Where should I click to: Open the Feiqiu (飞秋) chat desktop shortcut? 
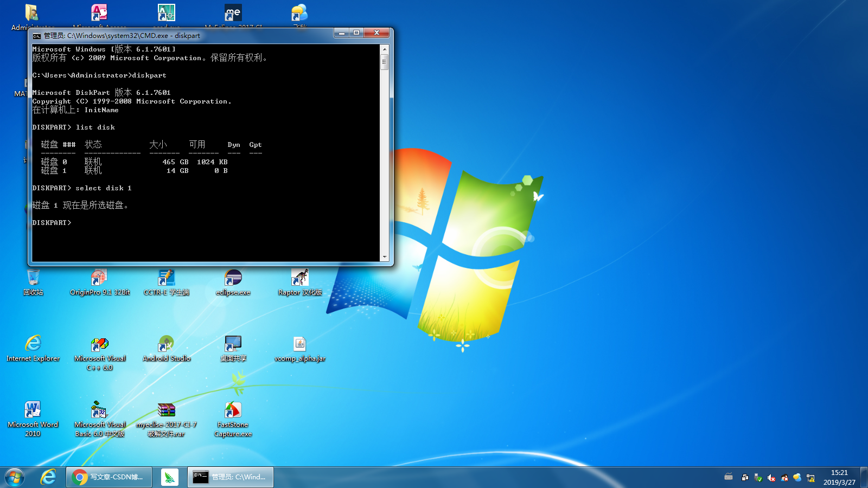point(299,12)
